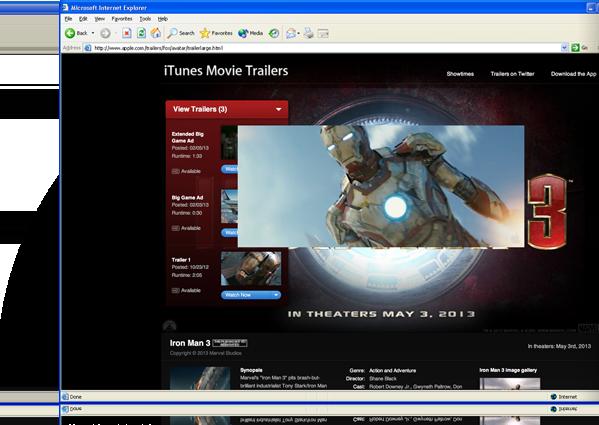Open the History toolbar icon

click(274, 34)
